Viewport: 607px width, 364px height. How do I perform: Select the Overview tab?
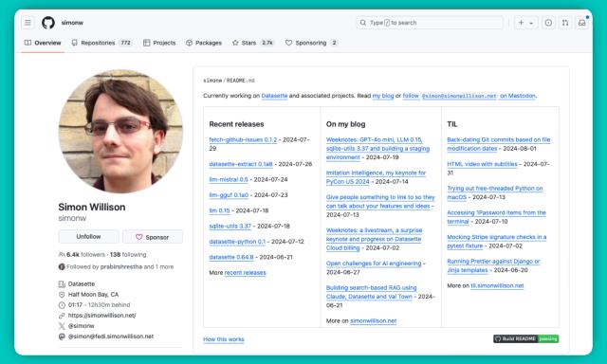pos(43,43)
